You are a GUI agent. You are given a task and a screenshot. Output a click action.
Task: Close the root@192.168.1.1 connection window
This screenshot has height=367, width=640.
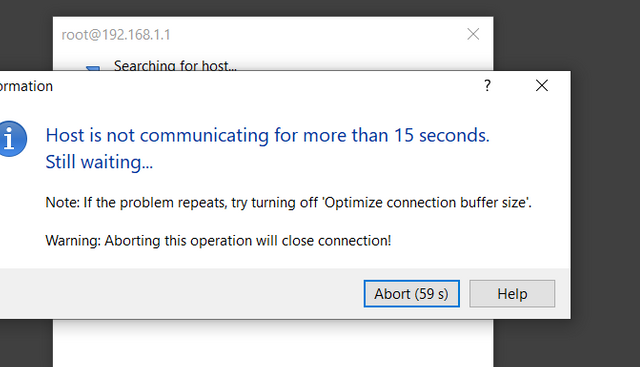click(473, 34)
